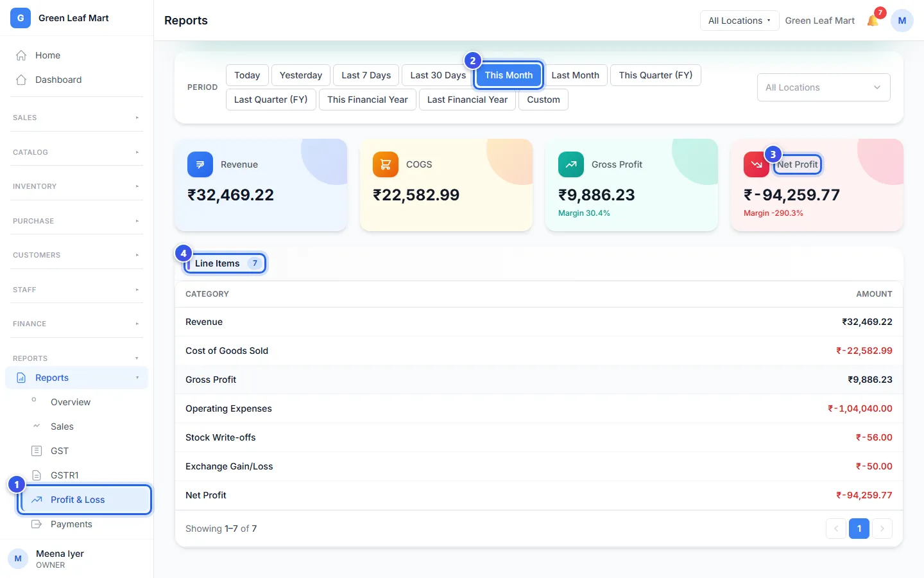Select the Last 30 Days period
The width and height of the screenshot is (924, 578).
(438, 75)
